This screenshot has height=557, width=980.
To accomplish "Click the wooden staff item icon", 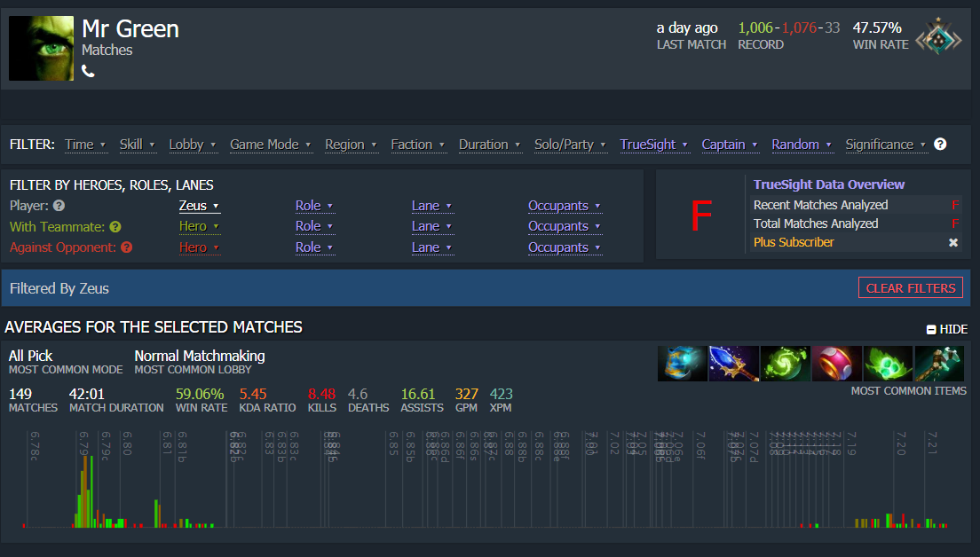I will tap(939, 364).
